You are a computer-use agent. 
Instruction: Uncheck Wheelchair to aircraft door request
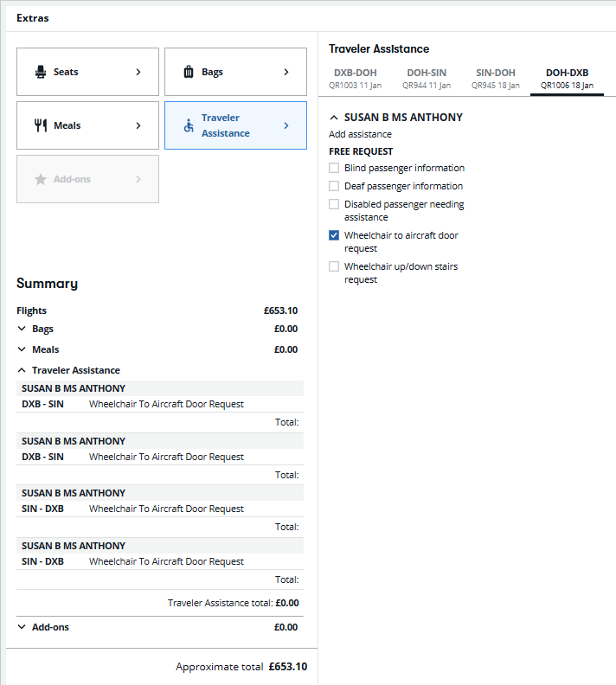tap(334, 235)
